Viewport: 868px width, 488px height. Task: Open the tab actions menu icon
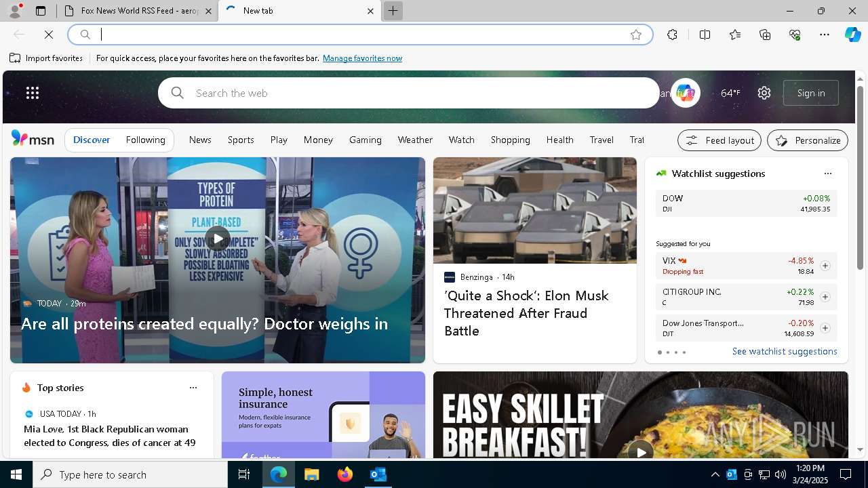[41, 11]
